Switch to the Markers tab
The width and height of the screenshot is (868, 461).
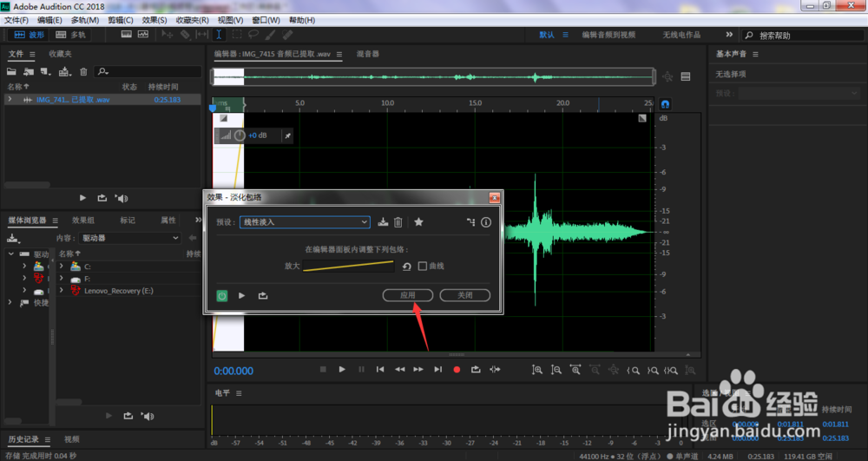(128, 221)
